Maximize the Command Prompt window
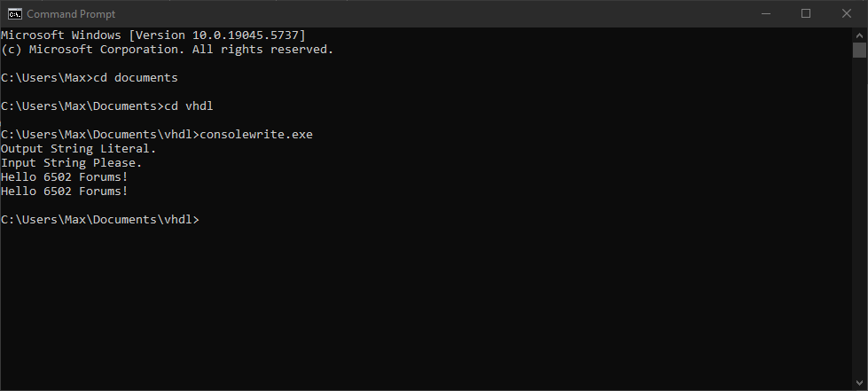 806,13
